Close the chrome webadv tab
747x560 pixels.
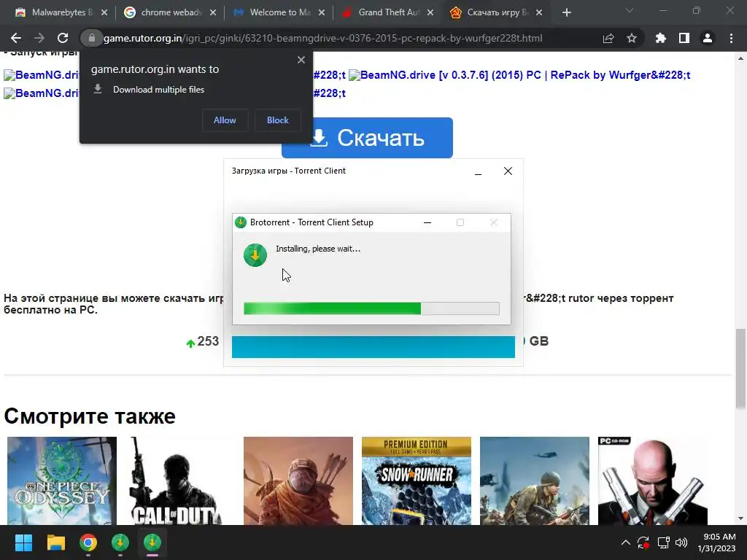tap(213, 12)
